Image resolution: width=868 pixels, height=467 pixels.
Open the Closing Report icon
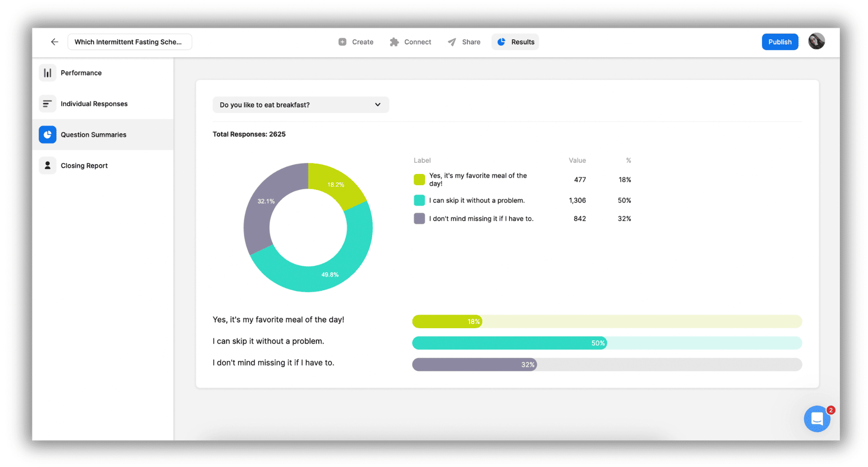click(x=47, y=165)
